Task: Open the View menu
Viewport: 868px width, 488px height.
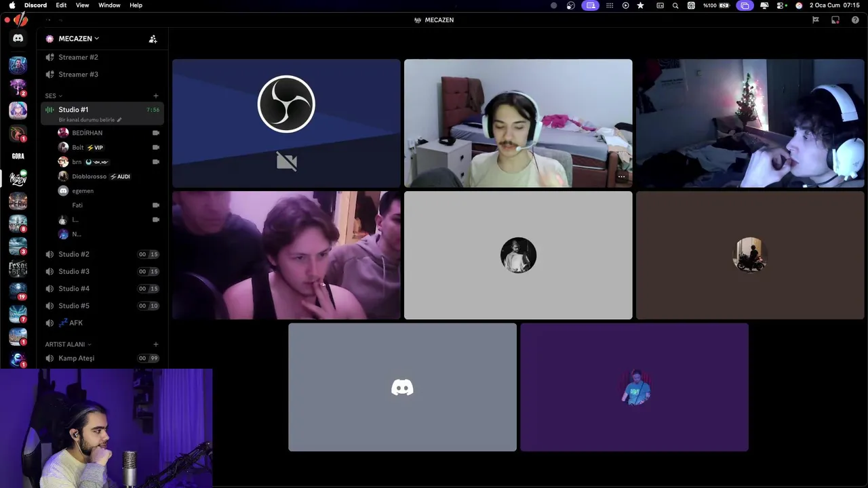Action: point(82,5)
